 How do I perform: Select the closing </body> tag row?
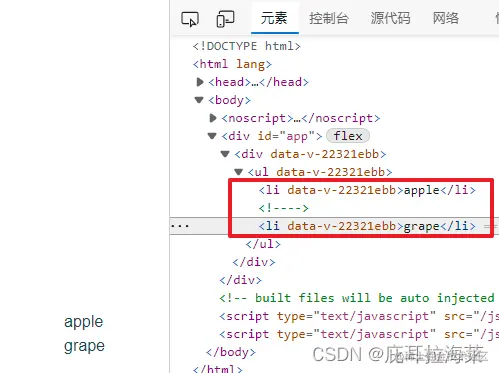pos(231,352)
